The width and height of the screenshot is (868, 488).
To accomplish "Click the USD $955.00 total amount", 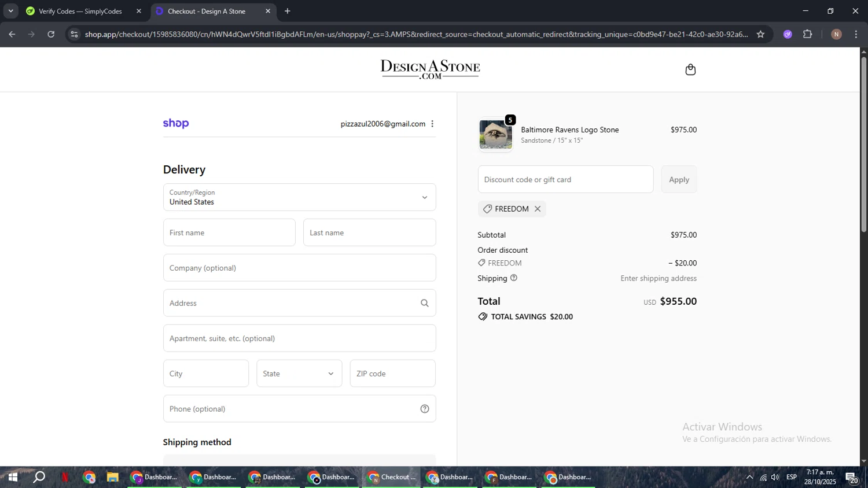I will (x=670, y=301).
